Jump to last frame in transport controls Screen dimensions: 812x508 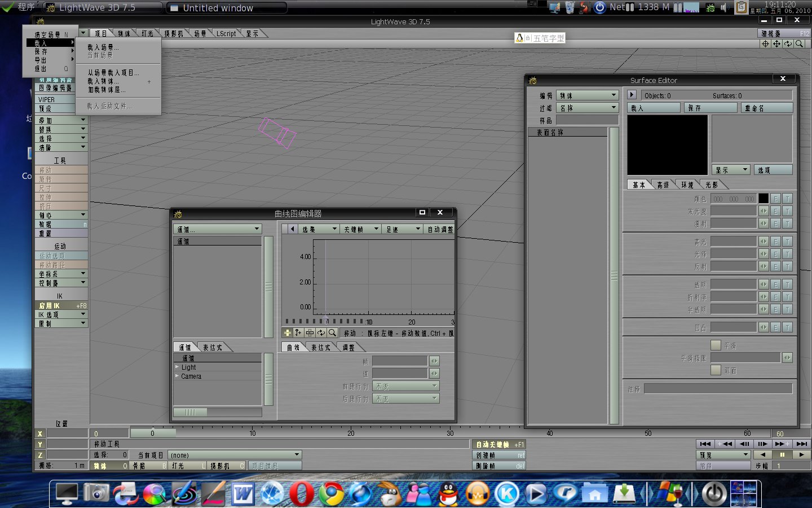(x=801, y=444)
